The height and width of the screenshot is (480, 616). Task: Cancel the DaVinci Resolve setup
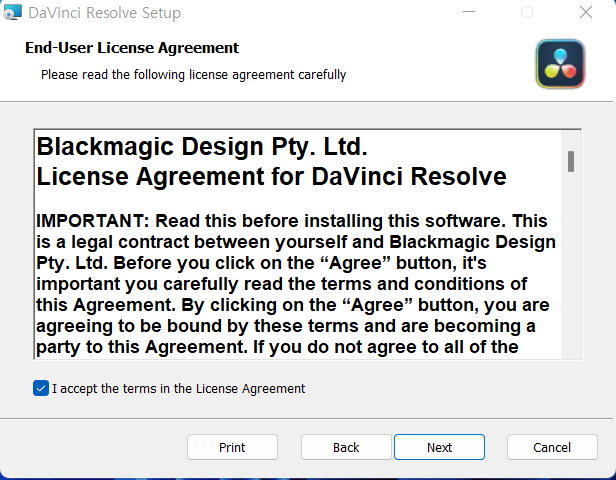(552, 447)
